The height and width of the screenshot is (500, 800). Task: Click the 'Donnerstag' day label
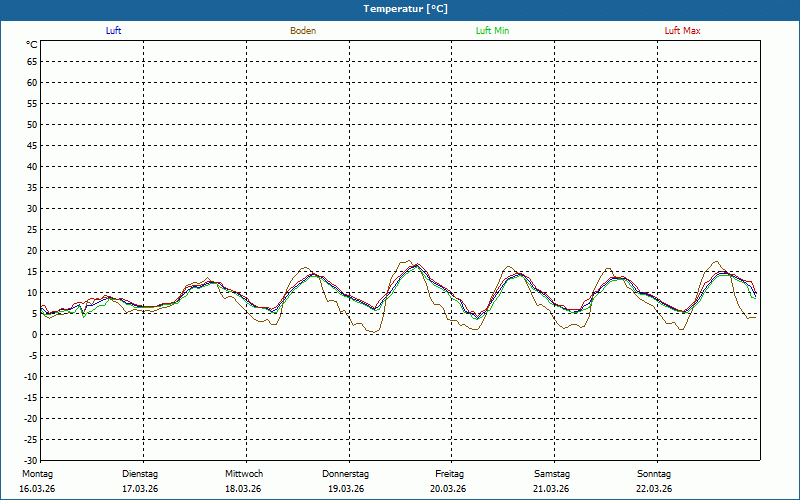coord(345,474)
